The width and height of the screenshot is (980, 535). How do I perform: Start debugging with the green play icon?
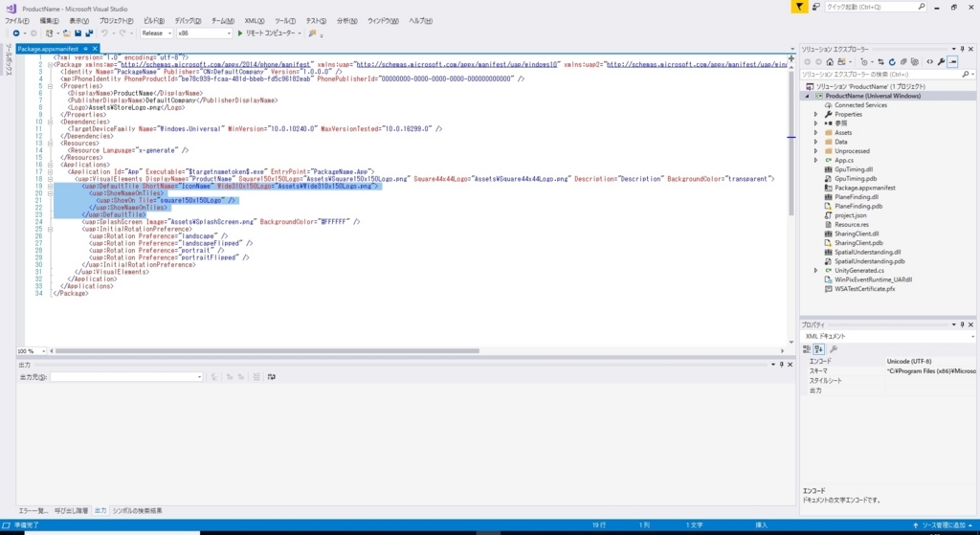pyautogui.click(x=240, y=33)
